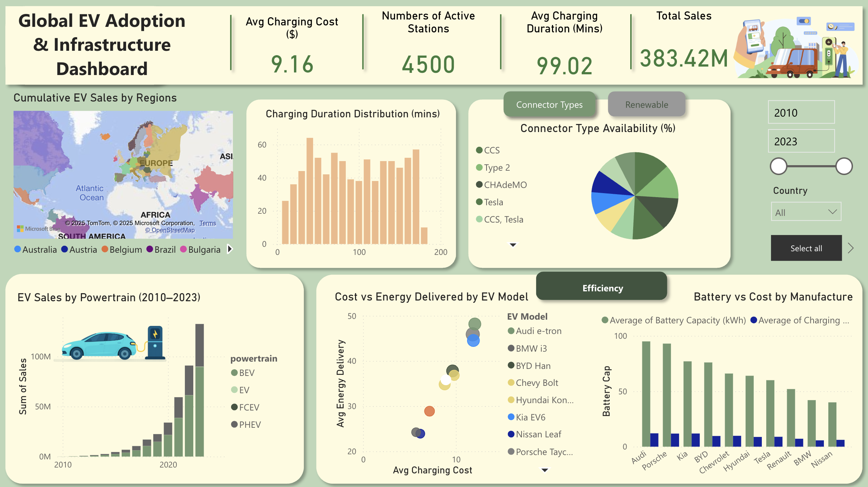Open the Country dropdown showing All

(x=806, y=212)
